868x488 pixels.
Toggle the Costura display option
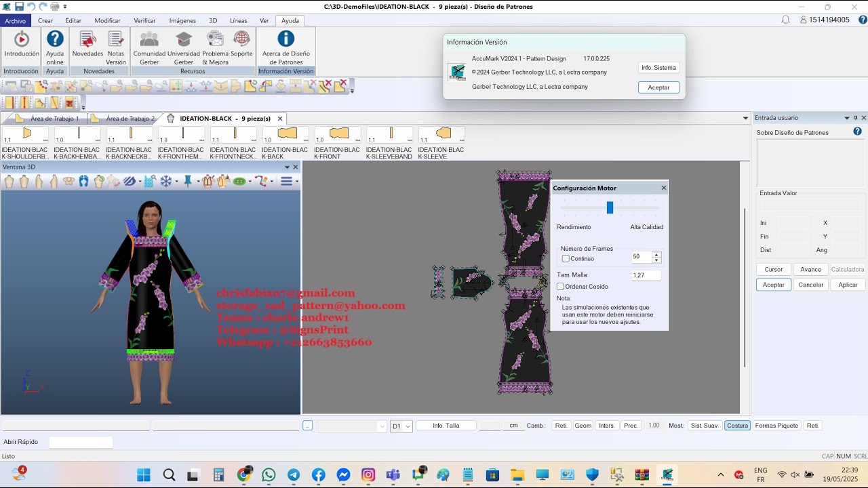[x=737, y=426]
